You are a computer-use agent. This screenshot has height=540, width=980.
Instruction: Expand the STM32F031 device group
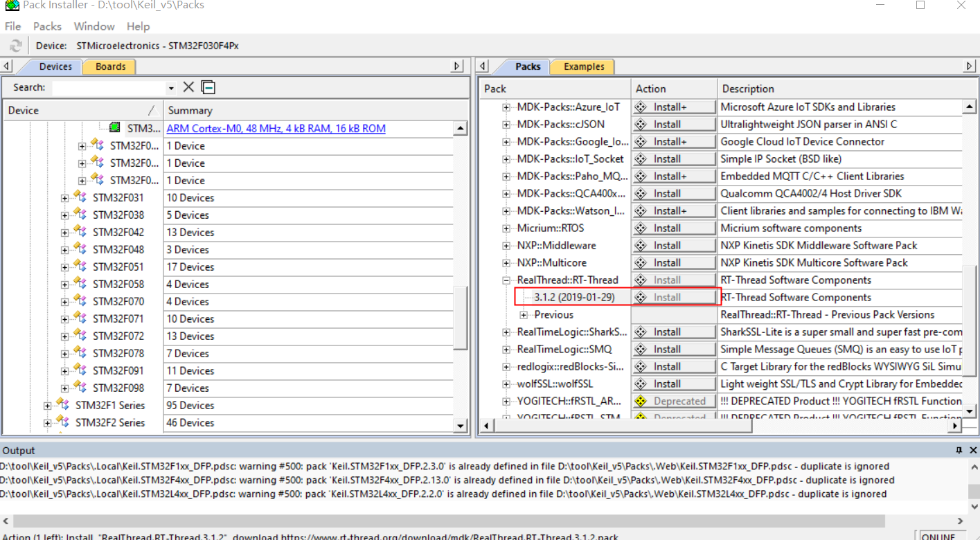click(64, 198)
